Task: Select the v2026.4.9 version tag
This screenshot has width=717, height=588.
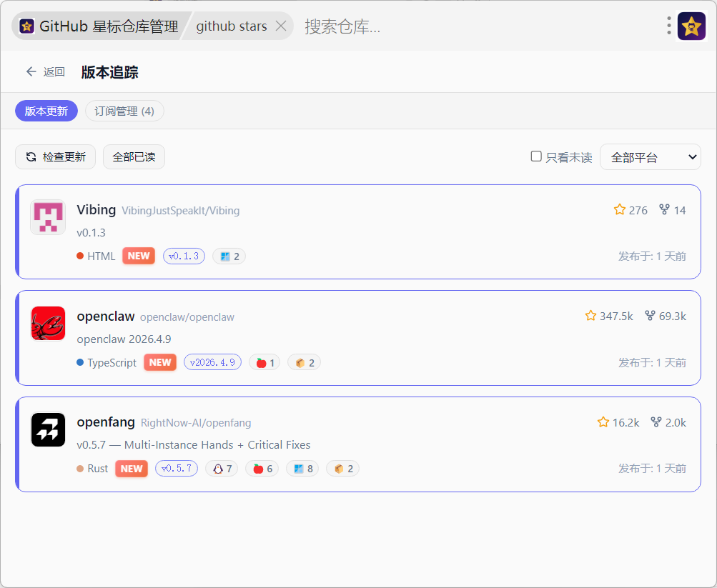Action: [212, 362]
